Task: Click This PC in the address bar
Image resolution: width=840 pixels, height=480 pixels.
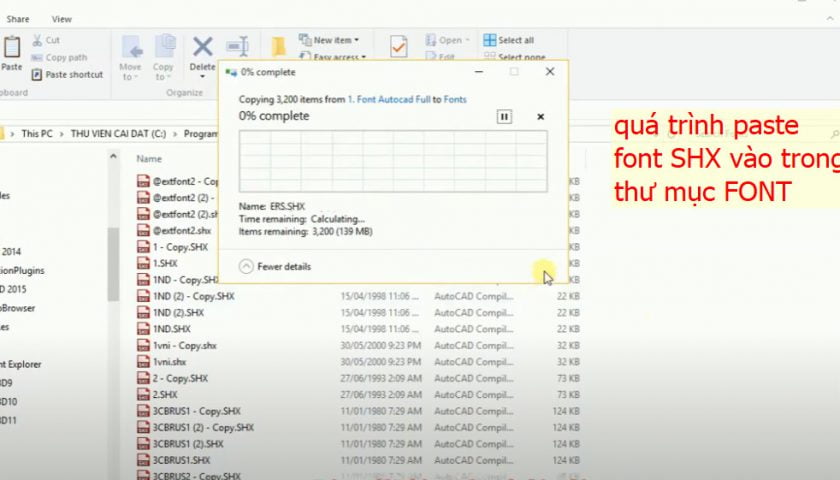Action: (x=37, y=134)
